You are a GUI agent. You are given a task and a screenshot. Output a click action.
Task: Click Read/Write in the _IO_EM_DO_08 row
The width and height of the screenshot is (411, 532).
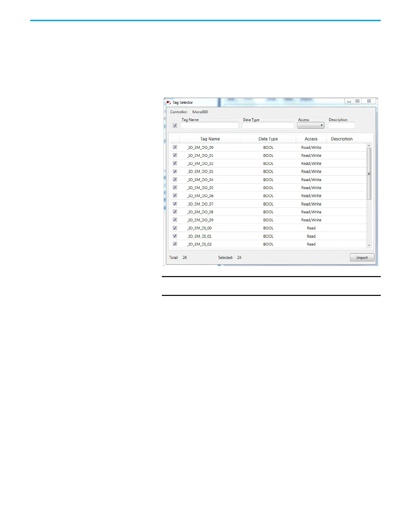pos(311,212)
